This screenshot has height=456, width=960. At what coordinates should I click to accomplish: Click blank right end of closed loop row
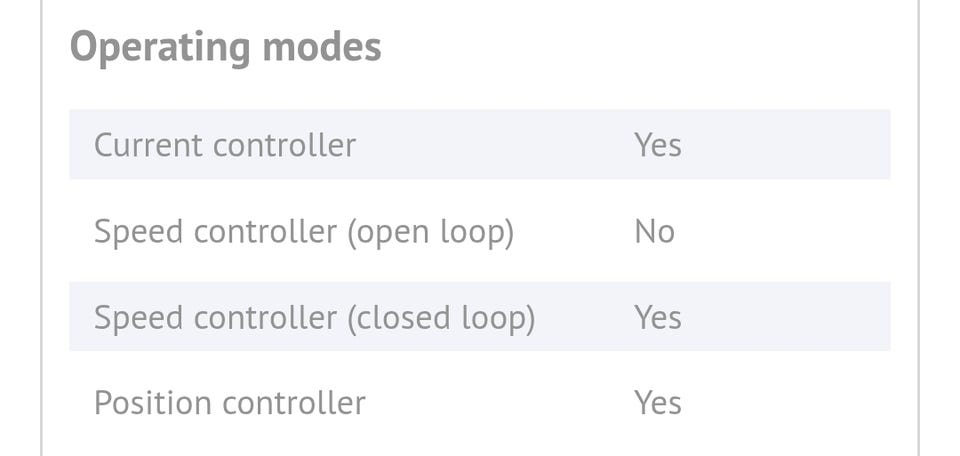click(820, 318)
